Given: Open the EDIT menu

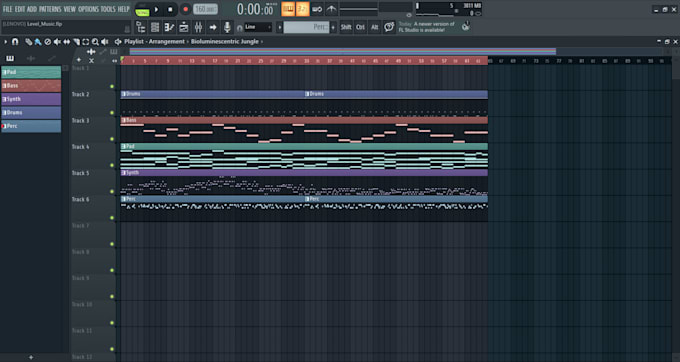Looking at the screenshot, I should [20, 9].
